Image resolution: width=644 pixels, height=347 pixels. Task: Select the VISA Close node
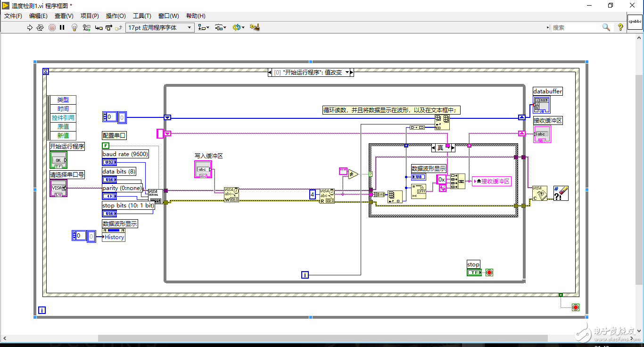click(x=539, y=193)
